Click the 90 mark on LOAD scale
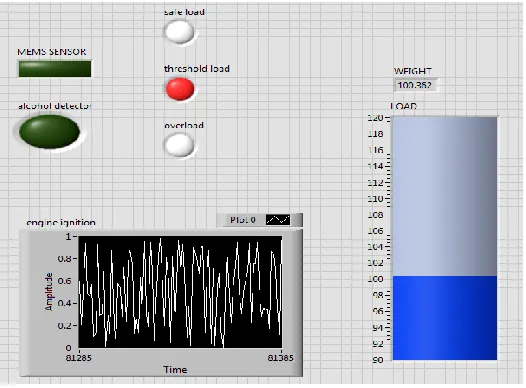The height and width of the screenshot is (388, 526). click(x=378, y=360)
